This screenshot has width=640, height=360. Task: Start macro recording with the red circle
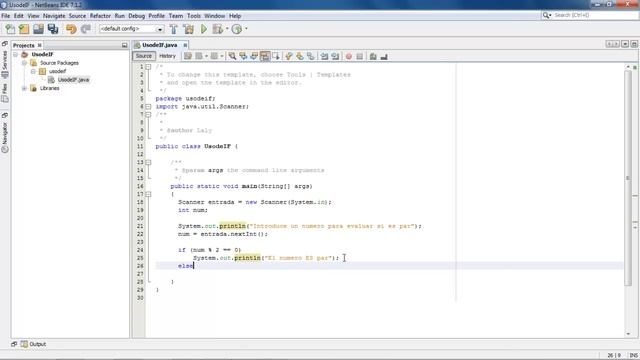[x=349, y=56]
